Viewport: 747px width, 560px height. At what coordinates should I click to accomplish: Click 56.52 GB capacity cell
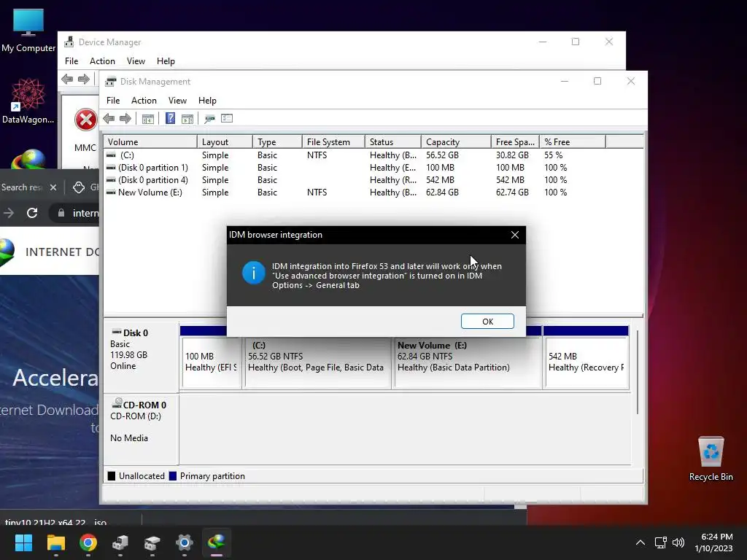(442, 155)
